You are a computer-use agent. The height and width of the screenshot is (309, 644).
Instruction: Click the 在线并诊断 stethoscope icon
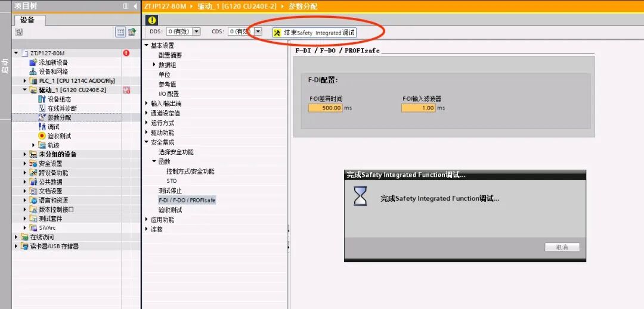[x=42, y=108]
